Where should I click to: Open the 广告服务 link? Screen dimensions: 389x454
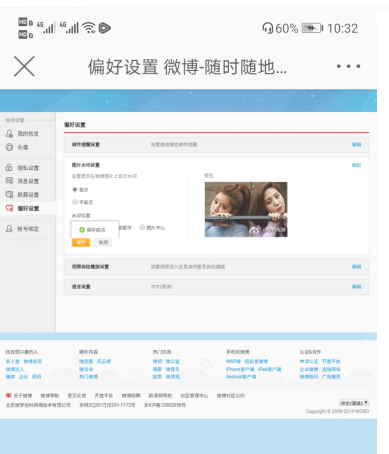331,377
